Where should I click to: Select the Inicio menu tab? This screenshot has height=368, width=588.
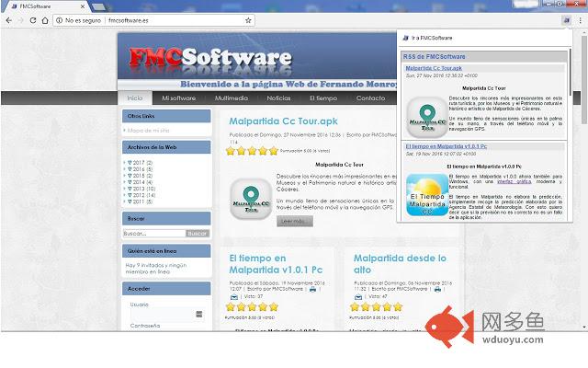(x=135, y=98)
